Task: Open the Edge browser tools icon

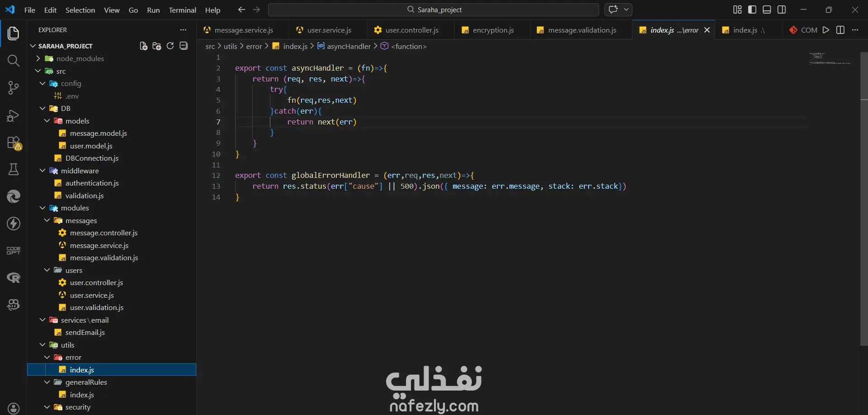Action: (14, 196)
